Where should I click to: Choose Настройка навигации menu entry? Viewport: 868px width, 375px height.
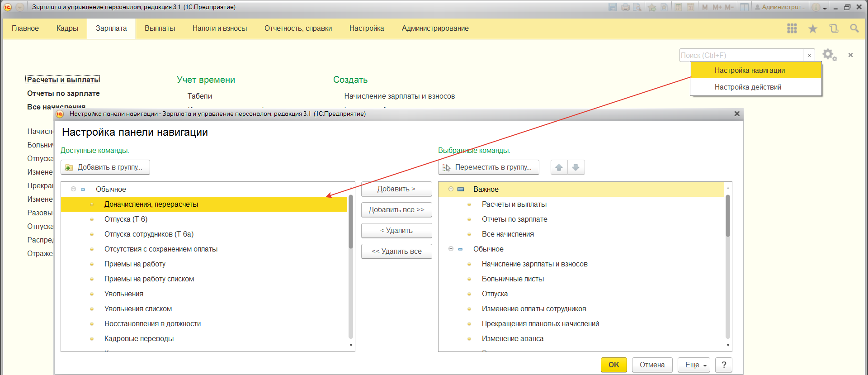756,71
